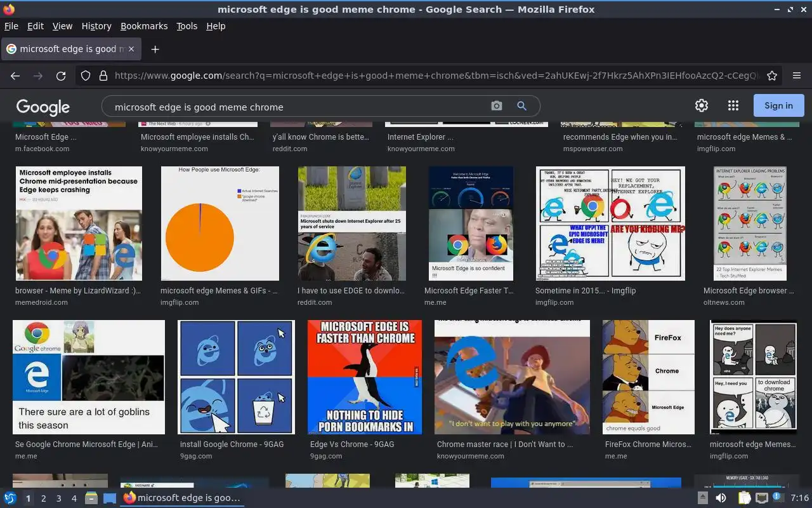Open Firefox hamburger application menu

pyautogui.click(x=797, y=76)
